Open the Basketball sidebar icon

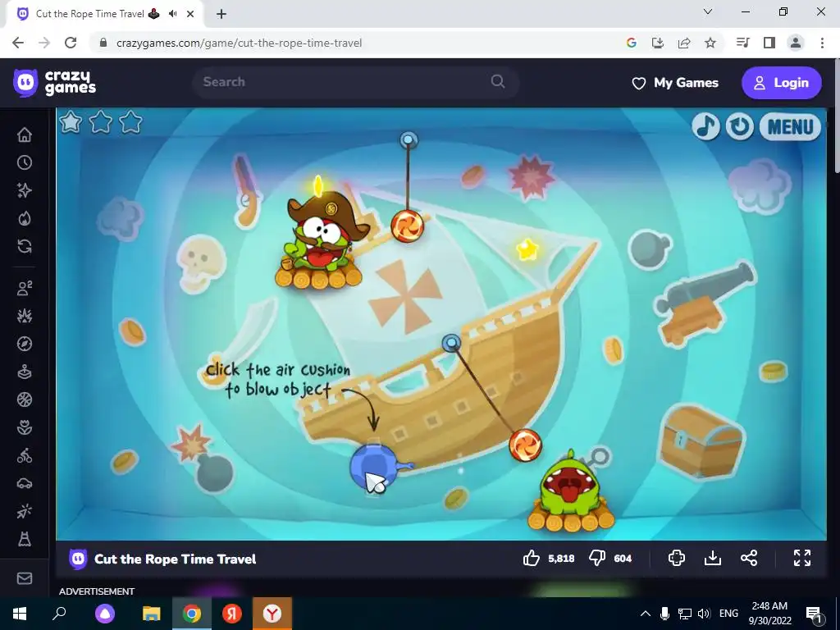[25, 399]
